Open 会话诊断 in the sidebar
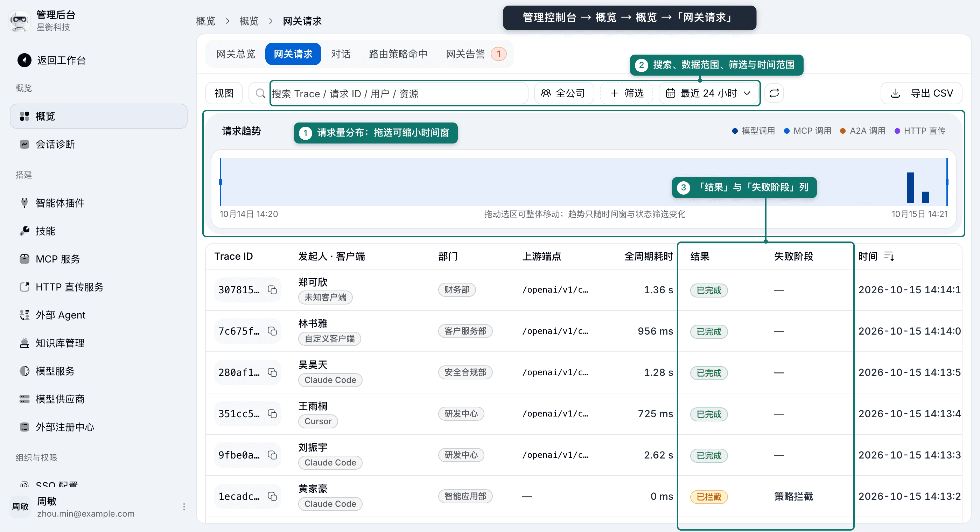The image size is (980, 532). point(98,144)
